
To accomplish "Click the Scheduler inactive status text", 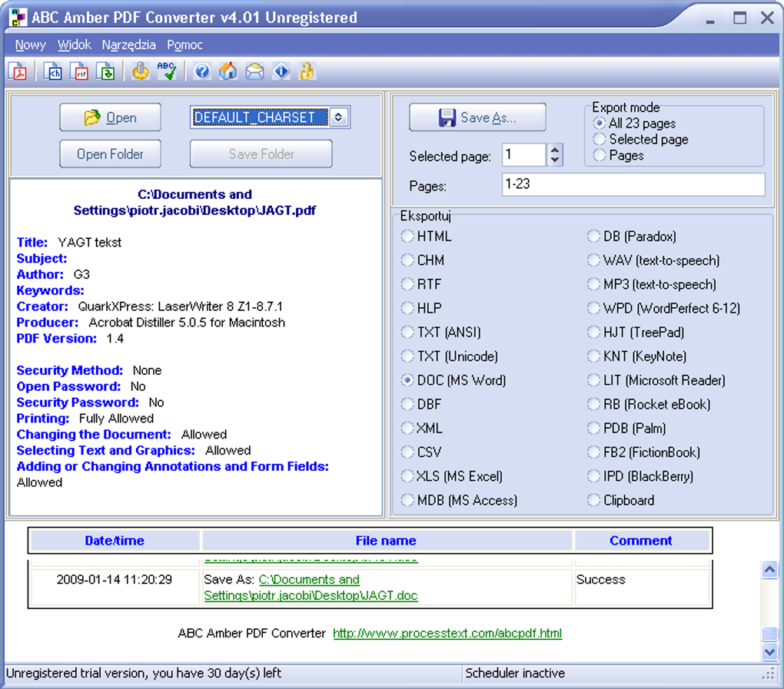I will pyautogui.click(x=515, y=673).
